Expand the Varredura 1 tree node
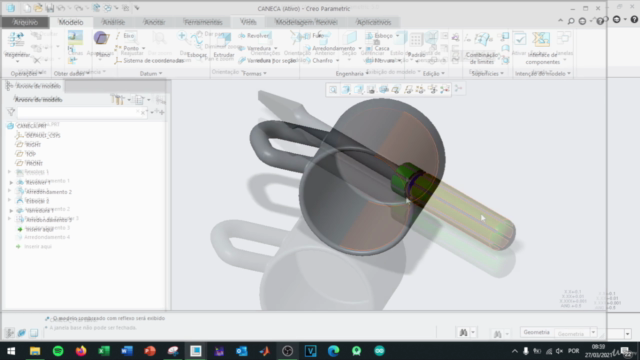 pyautogui.click(x=11, y=211)
